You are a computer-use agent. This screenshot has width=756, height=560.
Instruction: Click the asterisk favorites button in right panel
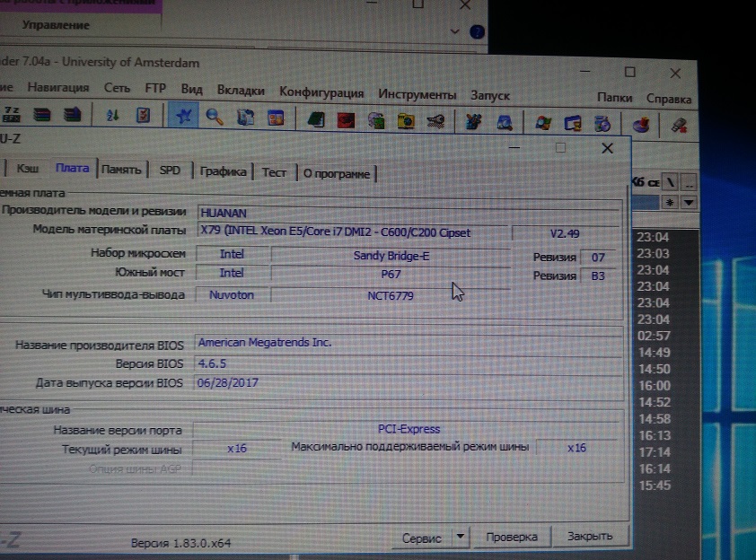(x=670, y=203)
